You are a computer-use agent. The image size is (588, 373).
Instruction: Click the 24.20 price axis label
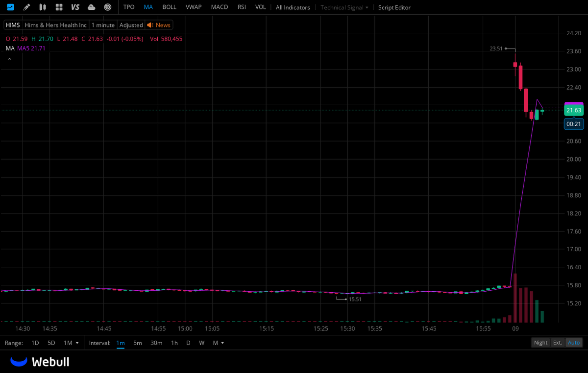click(574, 33)
